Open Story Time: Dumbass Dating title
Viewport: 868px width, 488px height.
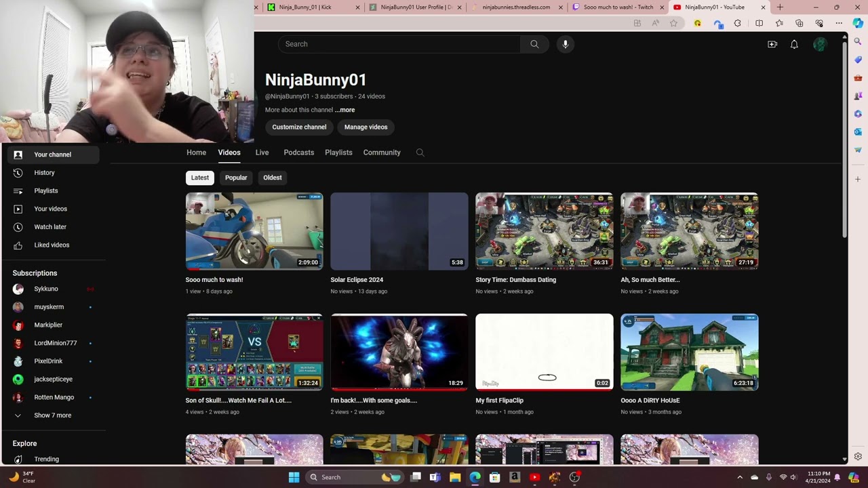point(515,280)
